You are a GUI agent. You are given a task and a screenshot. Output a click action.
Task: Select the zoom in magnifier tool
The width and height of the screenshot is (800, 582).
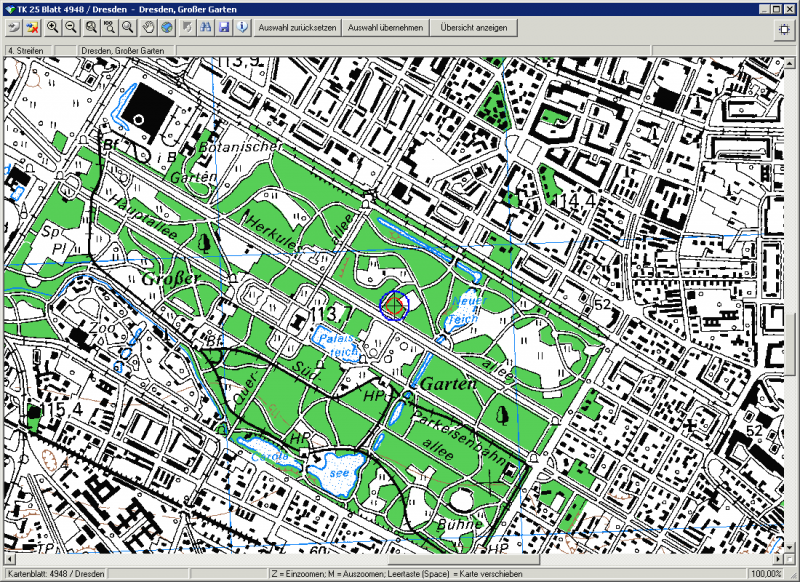point(52,28)
